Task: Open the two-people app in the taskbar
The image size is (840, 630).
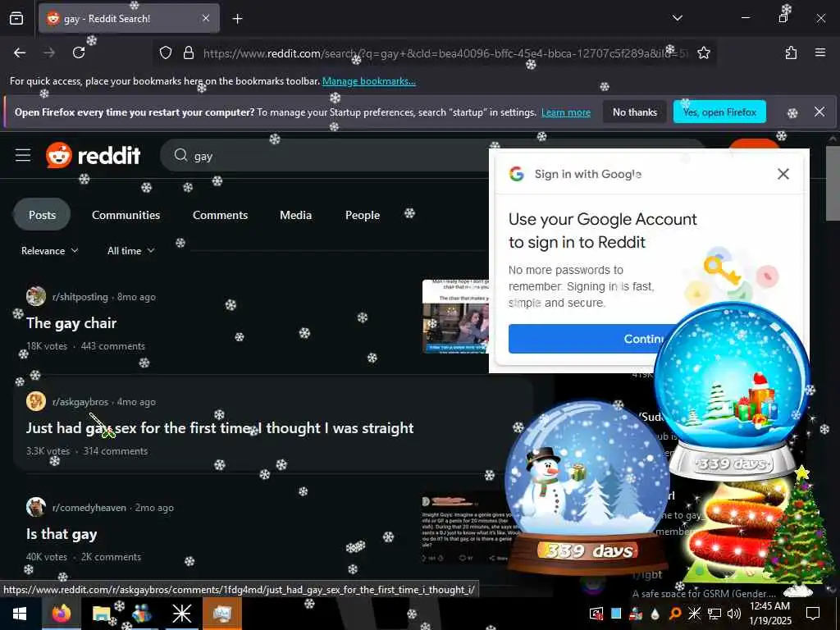Action: coord(141,614)
